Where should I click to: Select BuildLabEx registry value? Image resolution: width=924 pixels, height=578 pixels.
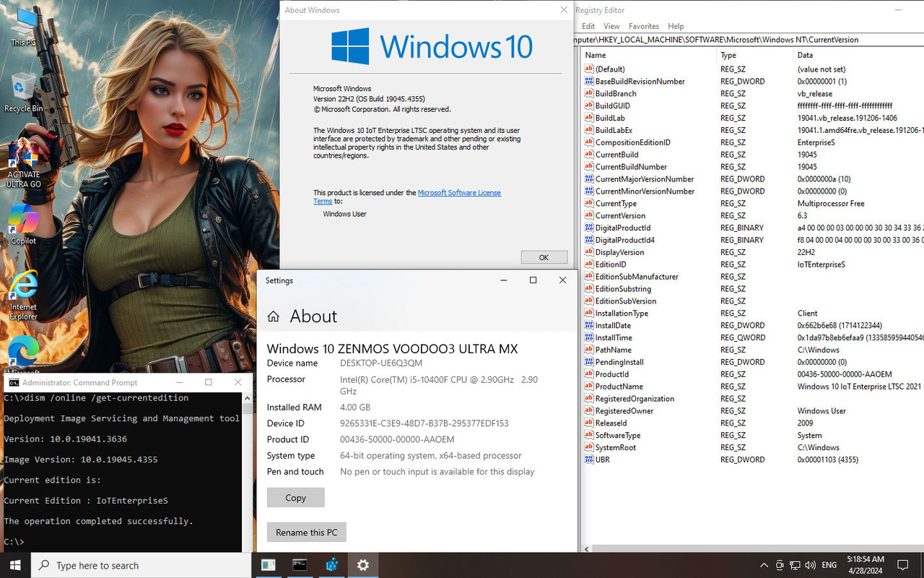(x=614, y=130)
